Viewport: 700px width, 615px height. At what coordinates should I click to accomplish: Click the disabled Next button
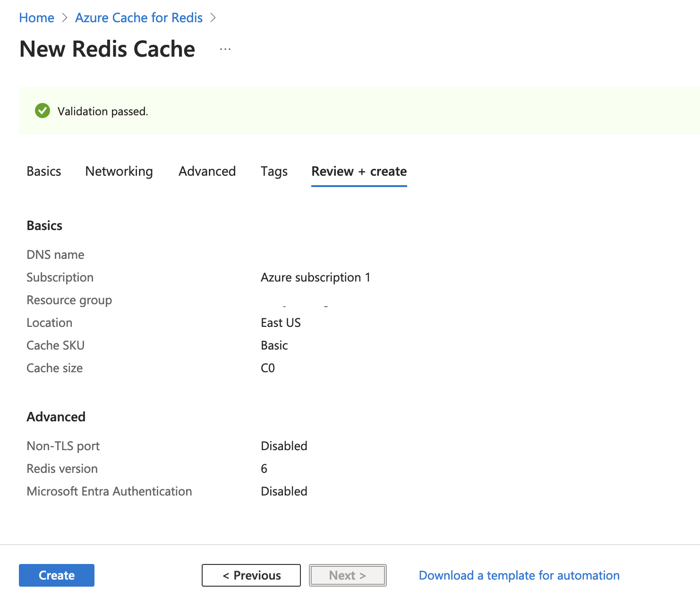(348, 575)
